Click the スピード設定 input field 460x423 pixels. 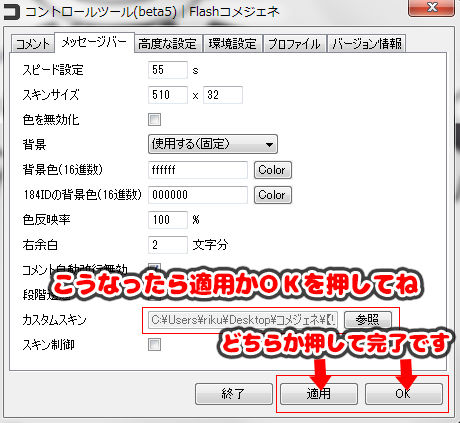click(x=168, y=70)
